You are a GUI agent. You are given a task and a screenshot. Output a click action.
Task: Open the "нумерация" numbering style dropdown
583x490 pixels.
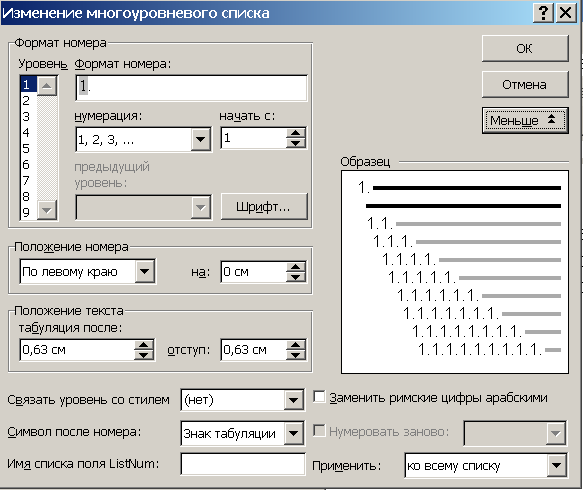[201, 139]
